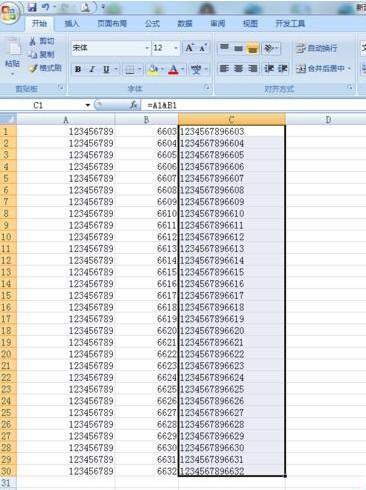Toggle center horizontal alignment button
The width and height of the screenshot is (366, 490).
click(238, 69)
